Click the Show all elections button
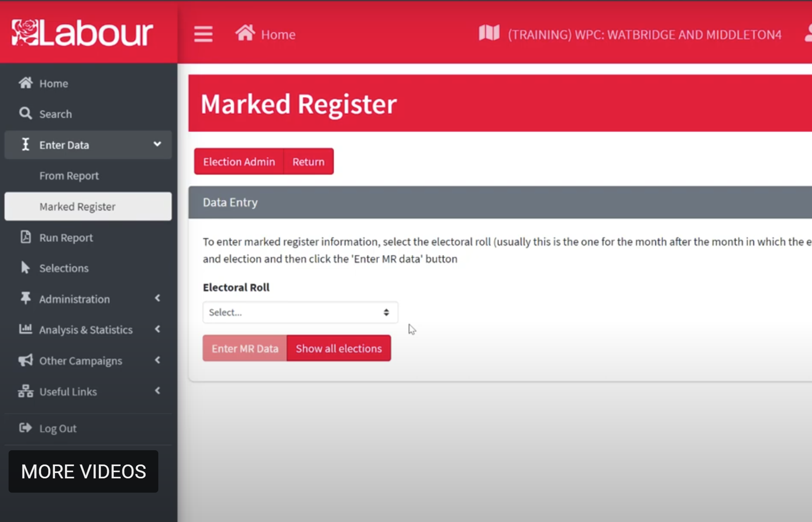The height and width of the screenshot is (522, 812). coord(339,348)
